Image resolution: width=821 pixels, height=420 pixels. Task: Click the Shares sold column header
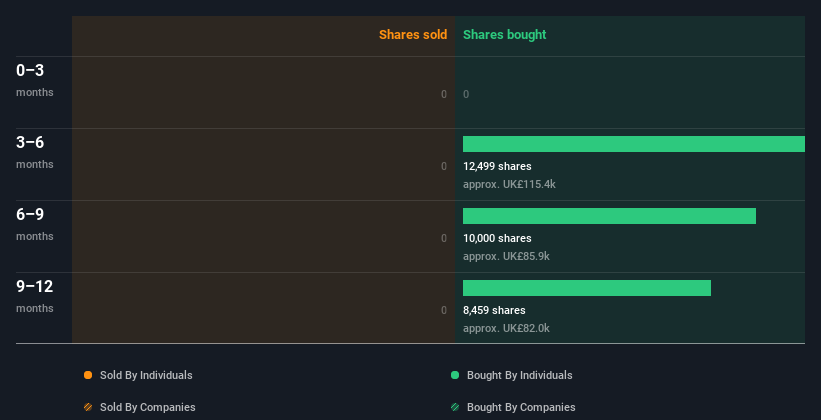click(x=413, y=35)
